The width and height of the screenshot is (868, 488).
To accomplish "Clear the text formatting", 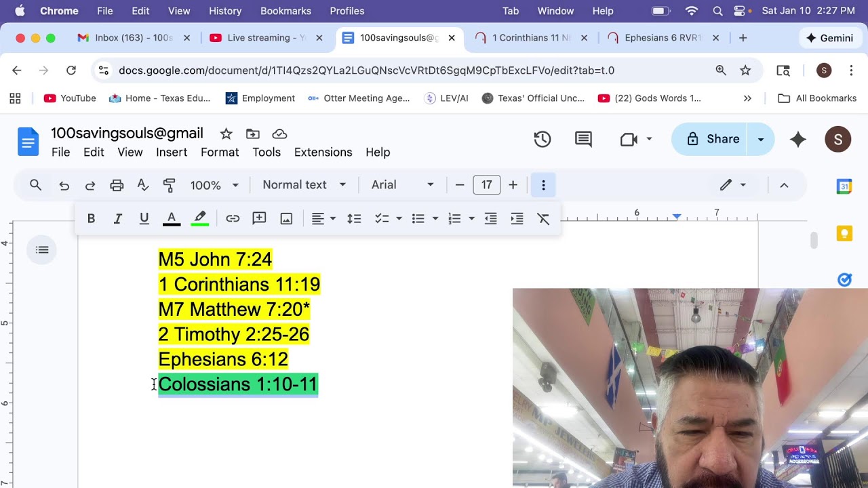I will click(x=543, y=218).
